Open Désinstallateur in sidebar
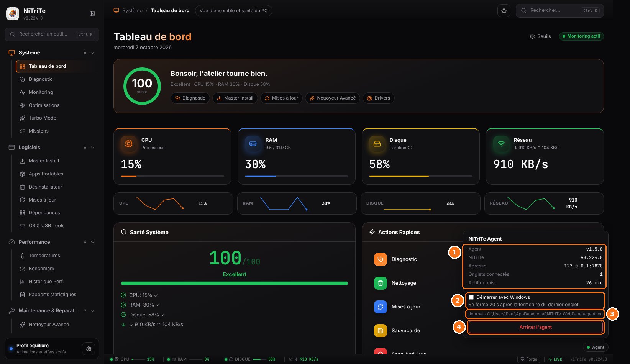 pos(57,187)
